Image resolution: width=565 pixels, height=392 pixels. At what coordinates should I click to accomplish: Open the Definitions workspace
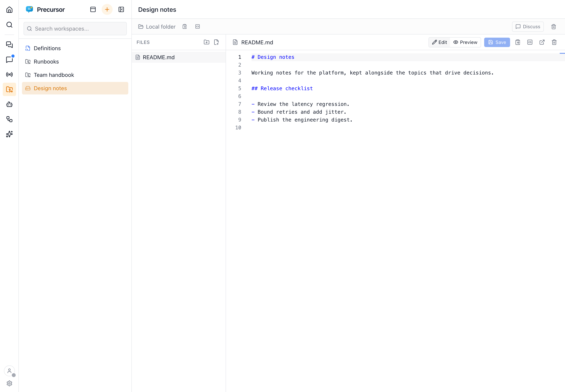pos(75,48)
